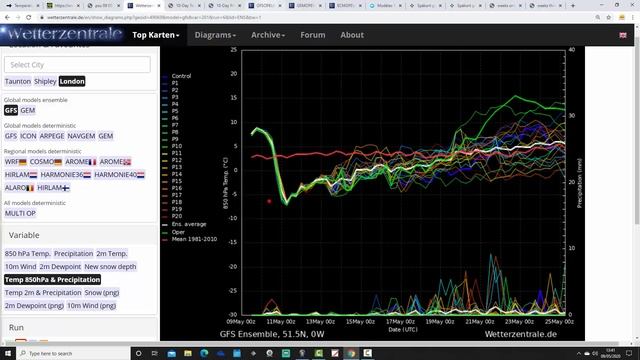Open the Mail app from the taskbar

tap(171, 353)
